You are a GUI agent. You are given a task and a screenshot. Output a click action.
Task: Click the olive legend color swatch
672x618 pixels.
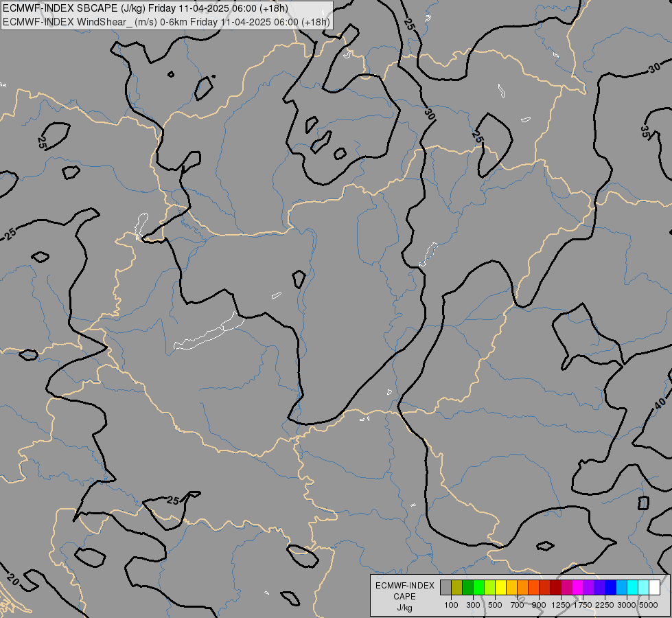[x=457, y=587]
